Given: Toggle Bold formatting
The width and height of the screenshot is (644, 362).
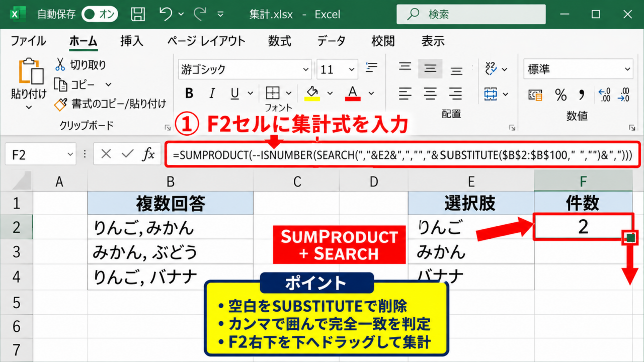Looking at the screenshot, I should tap(189, 94).
